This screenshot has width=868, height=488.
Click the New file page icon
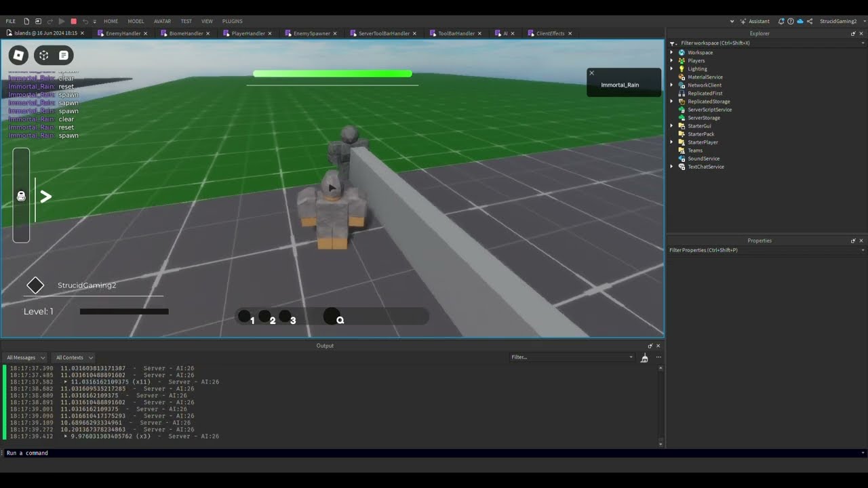pos(26,21)
